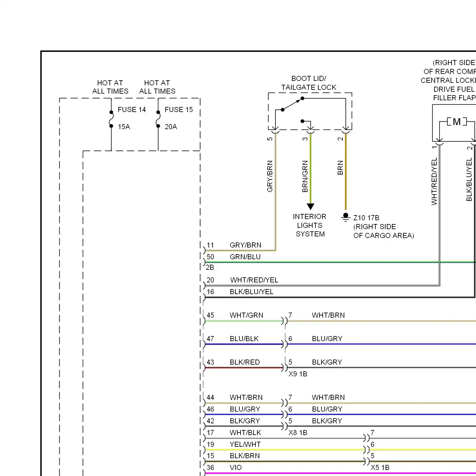
Task: Click the vertical BRN wire label
Action: tap(340, 168)
